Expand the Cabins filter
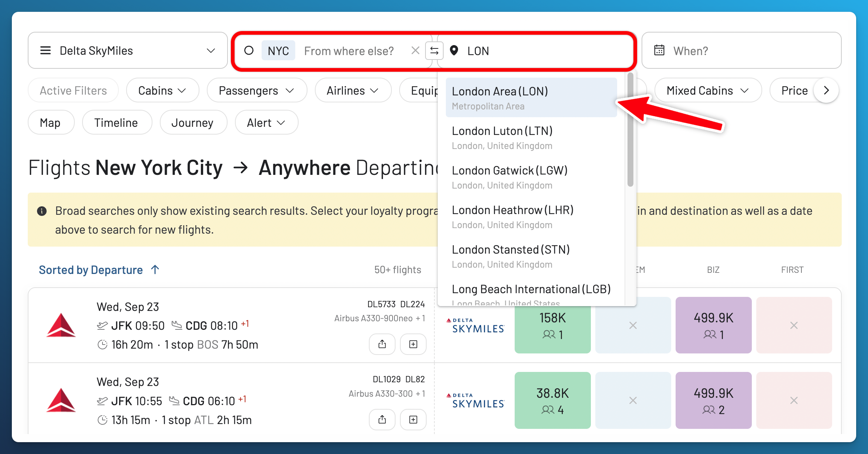The height and width of the screenshot is (454, 868). tap(163, 90)
